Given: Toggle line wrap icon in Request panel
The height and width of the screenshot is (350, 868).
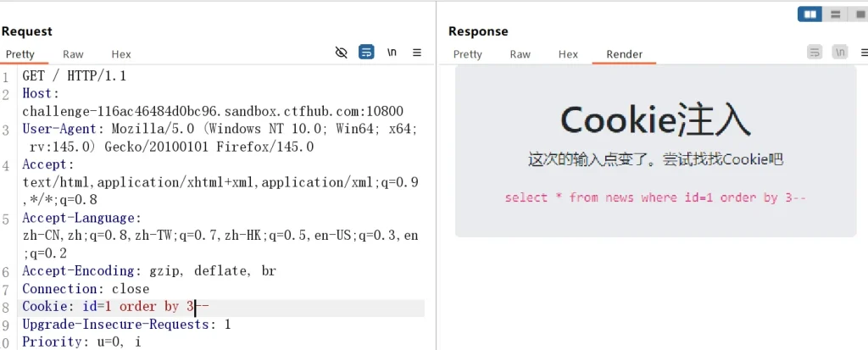Looking at the screenshot, I should pyautogui.click(x=366, y=53).
